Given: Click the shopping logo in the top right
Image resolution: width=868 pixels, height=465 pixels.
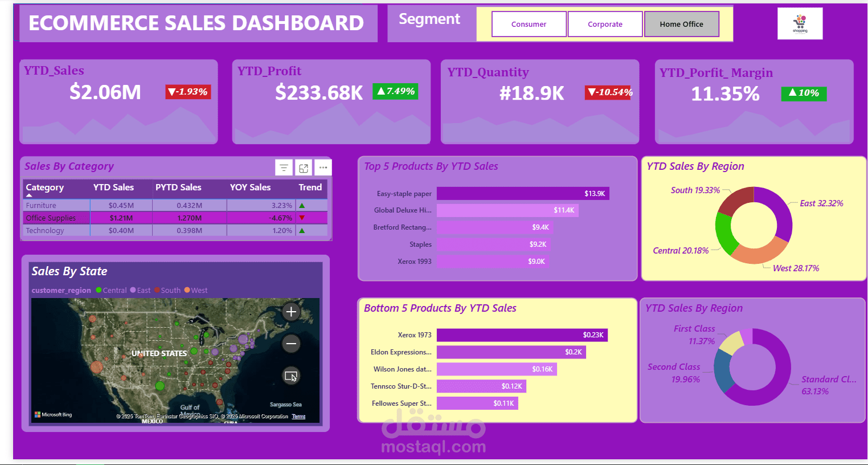Looking at the screenshot, I should (800, 23).
